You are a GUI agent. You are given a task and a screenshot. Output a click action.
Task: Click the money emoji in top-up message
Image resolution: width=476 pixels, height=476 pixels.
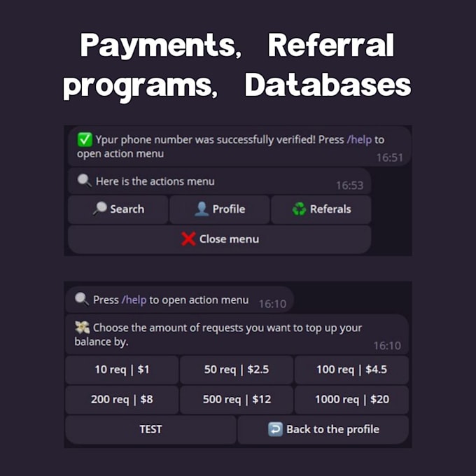(82, 327)
